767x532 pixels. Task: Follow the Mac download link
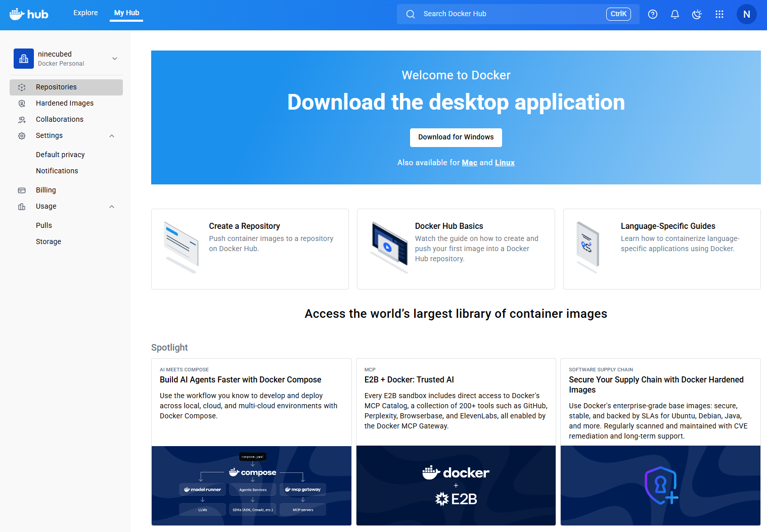point(469,163)
